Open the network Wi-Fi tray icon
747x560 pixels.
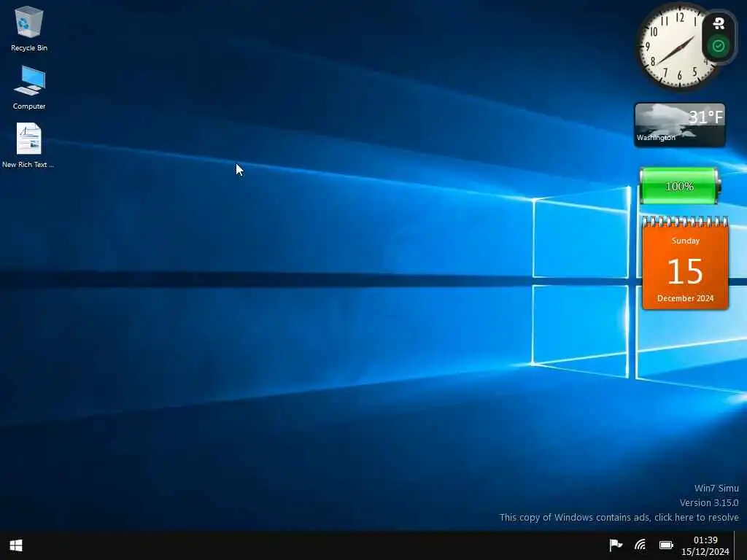tap(640, 545)
